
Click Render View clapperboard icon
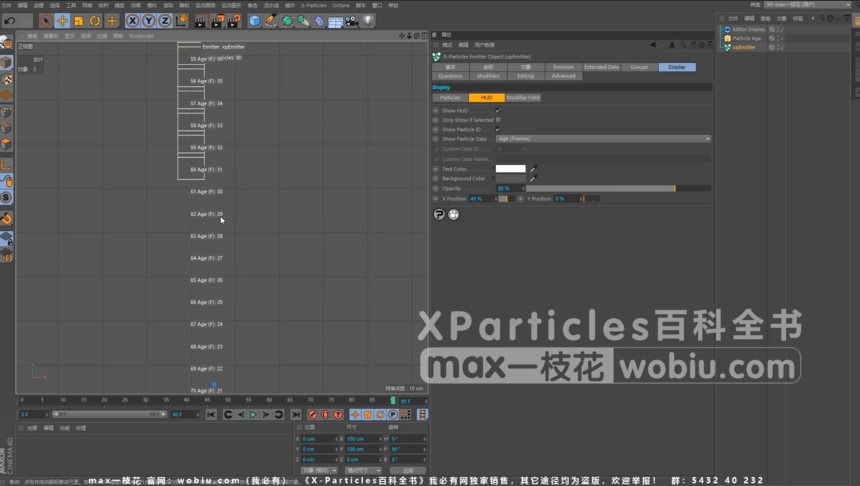201,21
